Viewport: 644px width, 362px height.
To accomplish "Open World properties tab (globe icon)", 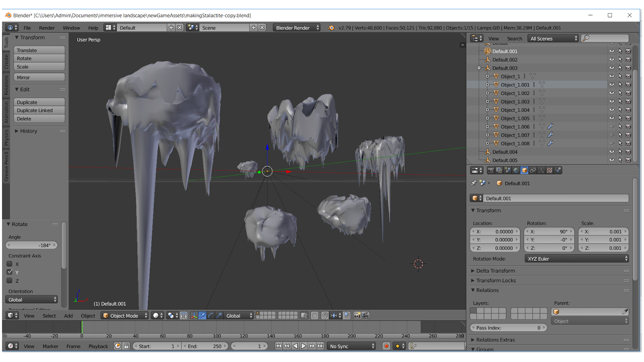I will tap(516, 171).
